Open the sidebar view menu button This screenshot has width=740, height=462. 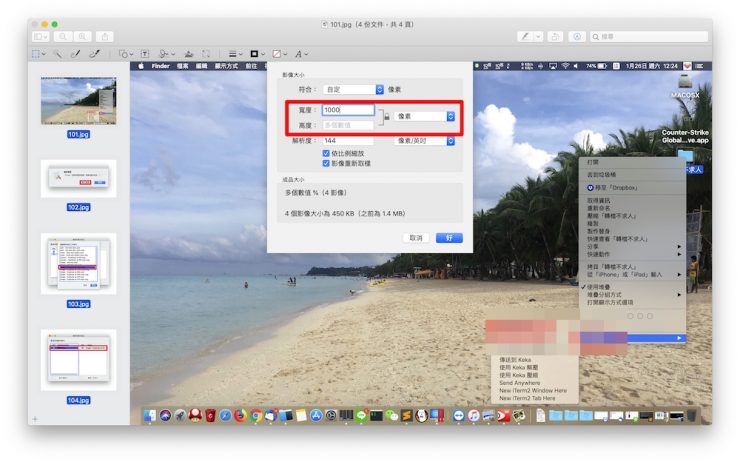coord(41,36)
